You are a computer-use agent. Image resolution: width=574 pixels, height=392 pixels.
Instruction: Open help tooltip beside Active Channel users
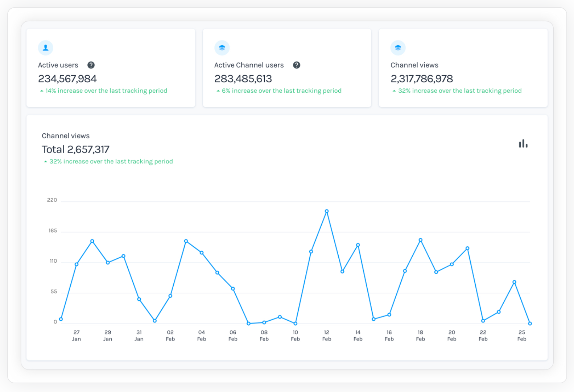[297, 65]
